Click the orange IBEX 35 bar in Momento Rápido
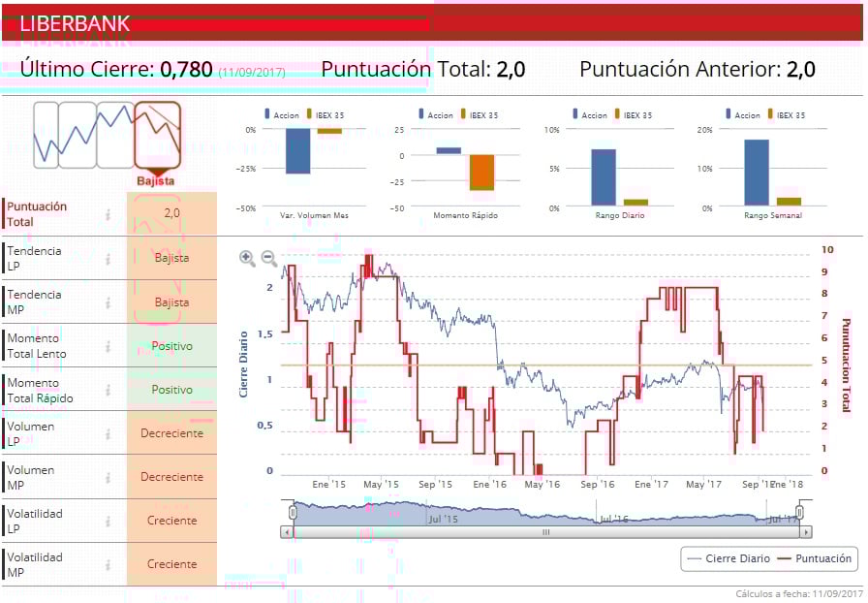868x603 pixels. pos(481,173)
